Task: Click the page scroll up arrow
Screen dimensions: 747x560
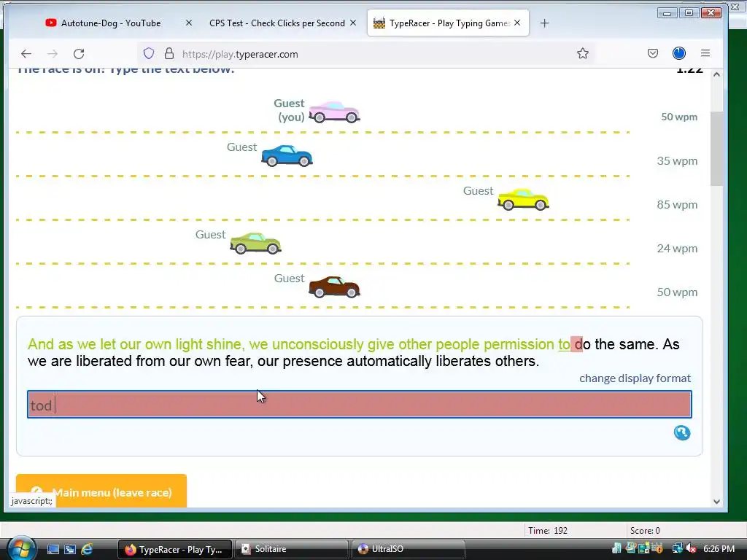Action: [716, 75]
